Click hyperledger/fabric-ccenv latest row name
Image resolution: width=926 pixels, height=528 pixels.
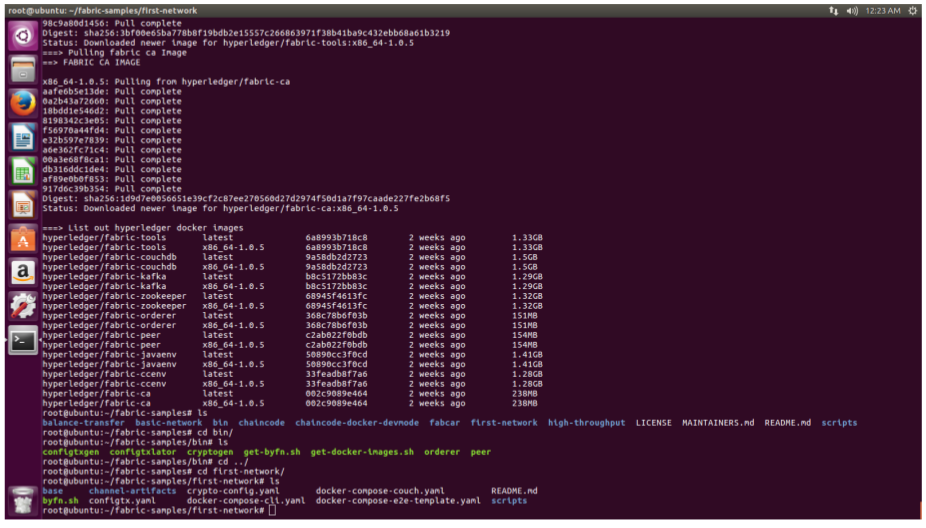[104, 374]
